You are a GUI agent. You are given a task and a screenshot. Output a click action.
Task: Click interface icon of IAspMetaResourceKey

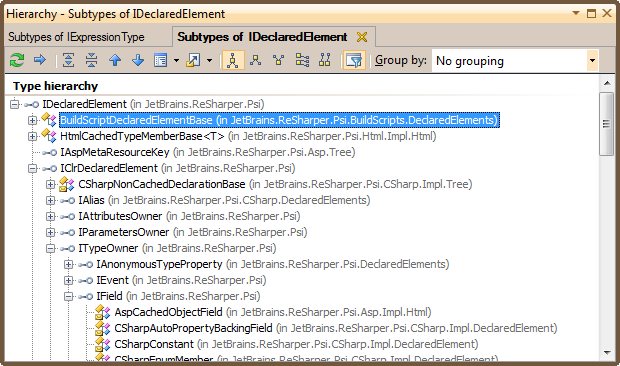click(49, 153)
